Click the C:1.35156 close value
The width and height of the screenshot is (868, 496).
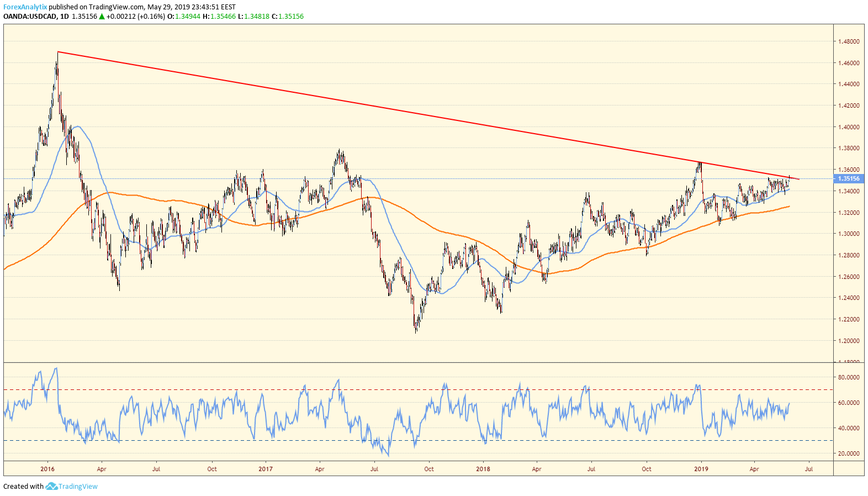pos(288,17)
